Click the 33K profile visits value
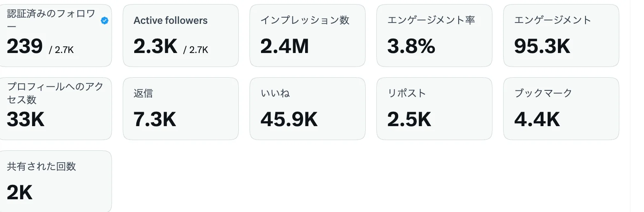This screenshot has width=644, height=212. click(x=26, y=120)
